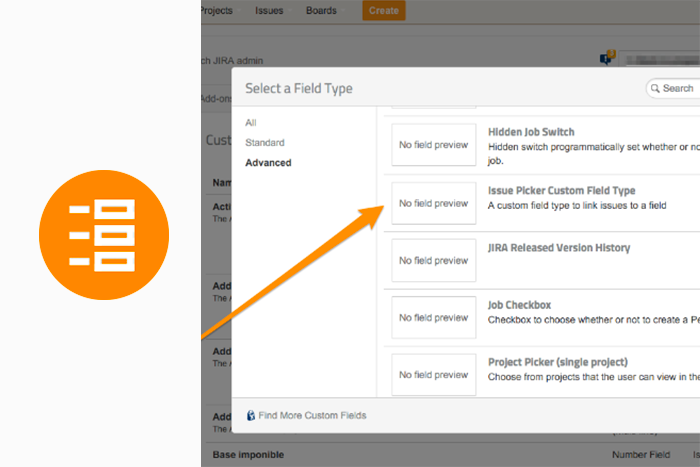Click the Search field in the dialog

coord(673,88)
